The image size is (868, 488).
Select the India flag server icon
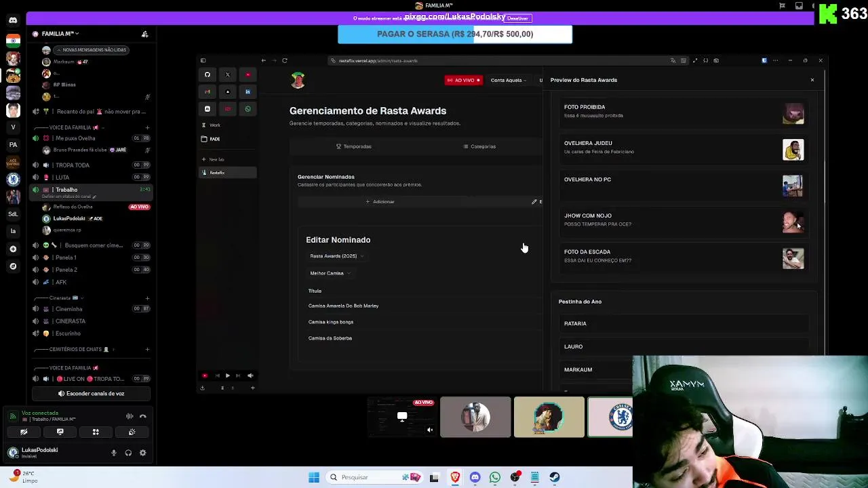(13, 41)
